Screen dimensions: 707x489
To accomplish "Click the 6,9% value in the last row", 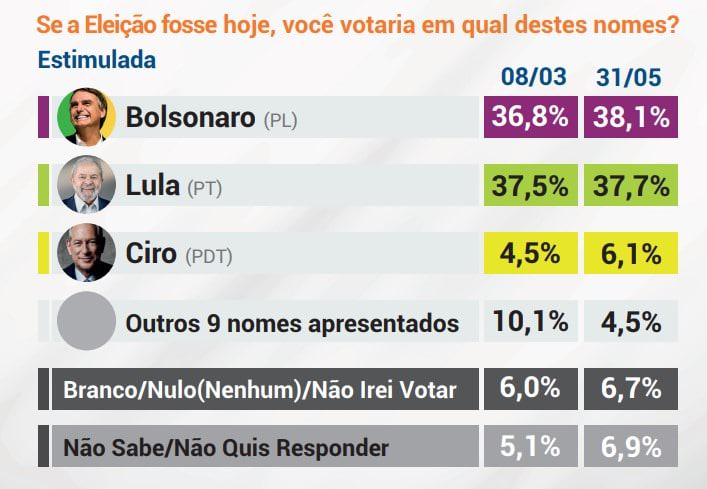I will click(x=631, y=446).
